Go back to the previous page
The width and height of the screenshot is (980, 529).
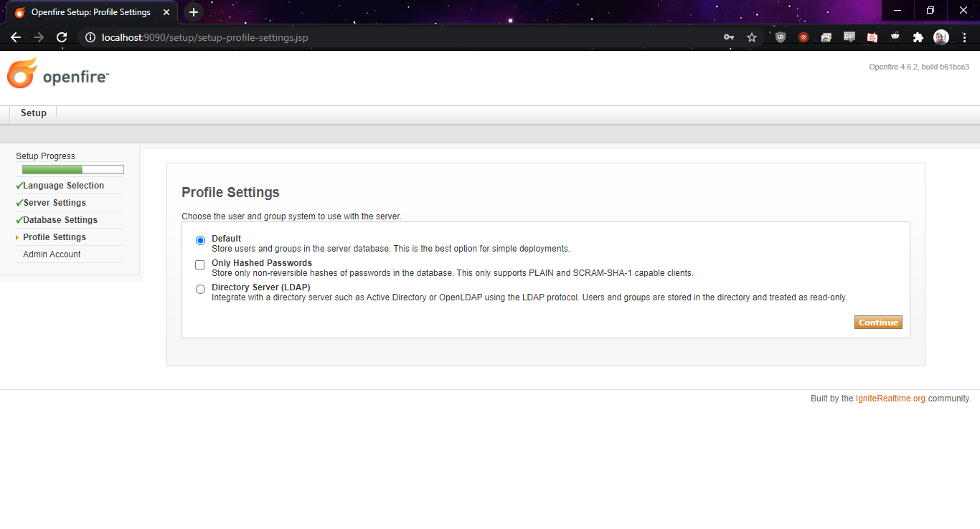pos(16,37)
